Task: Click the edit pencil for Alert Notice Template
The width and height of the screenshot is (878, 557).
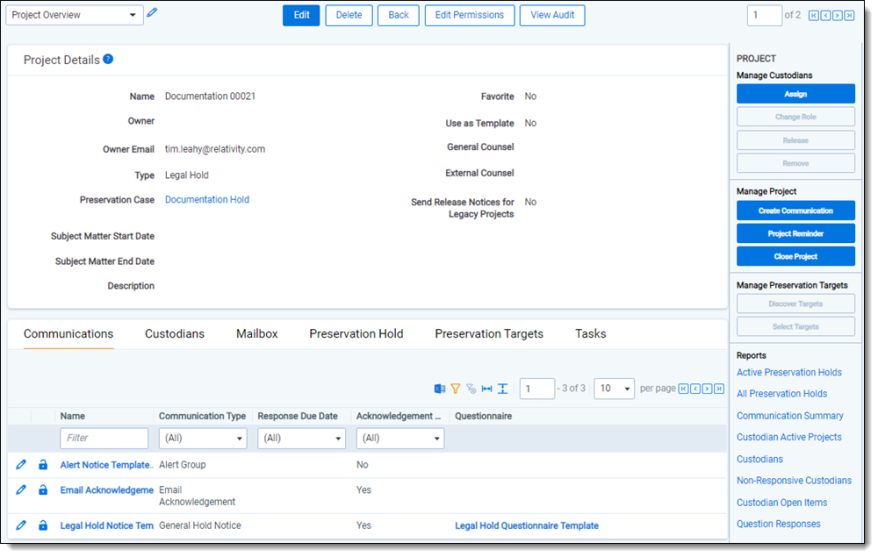Action: point(22,465)
